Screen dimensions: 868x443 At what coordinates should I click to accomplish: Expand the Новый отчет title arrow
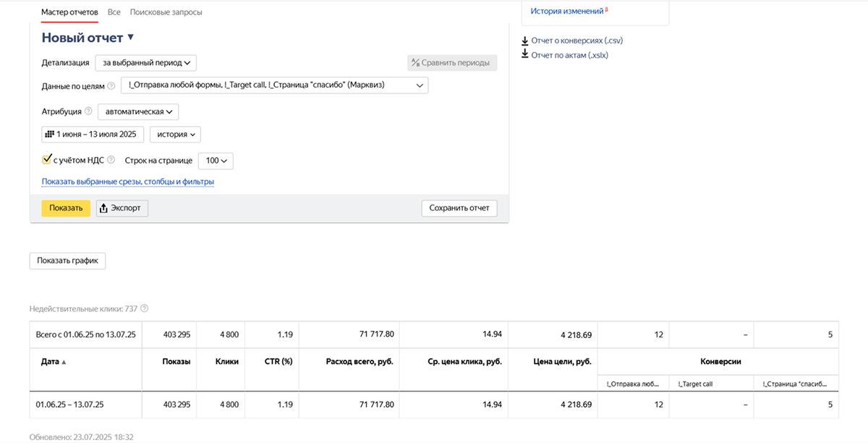131,38
